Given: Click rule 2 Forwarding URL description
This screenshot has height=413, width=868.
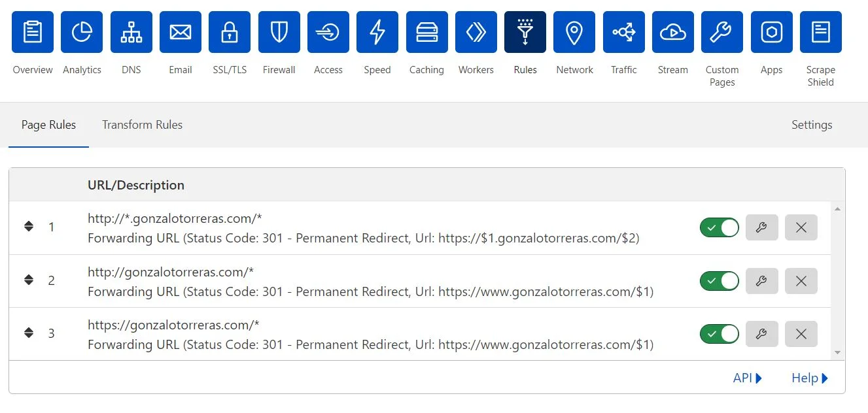Looking at the screenshot, I should tap(371, 291).
